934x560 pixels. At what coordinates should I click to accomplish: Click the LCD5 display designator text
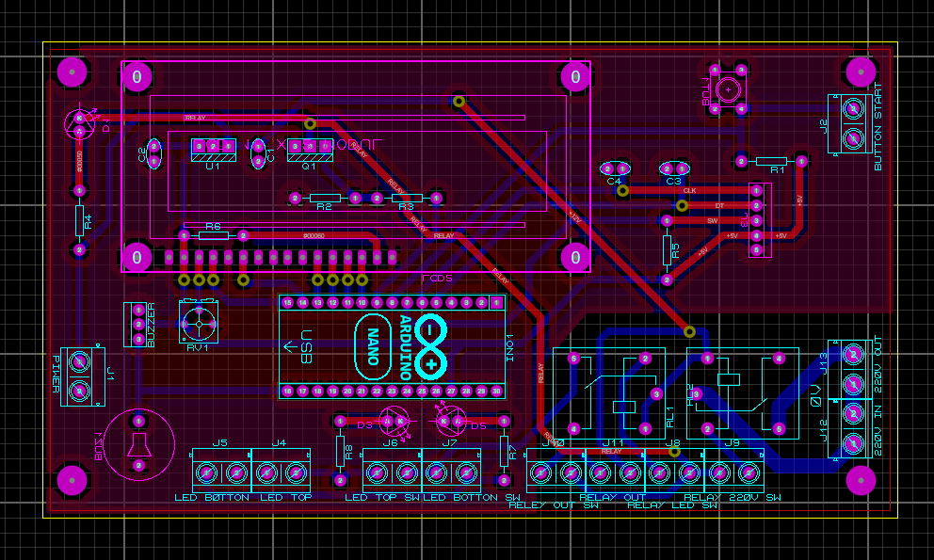pyautogui.click(x=437, y=279)
